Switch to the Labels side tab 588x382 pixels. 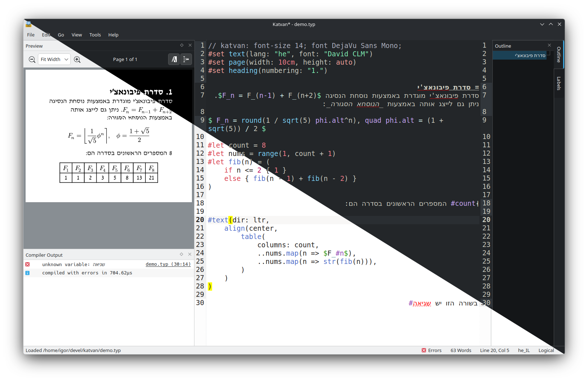coord(559,83)
